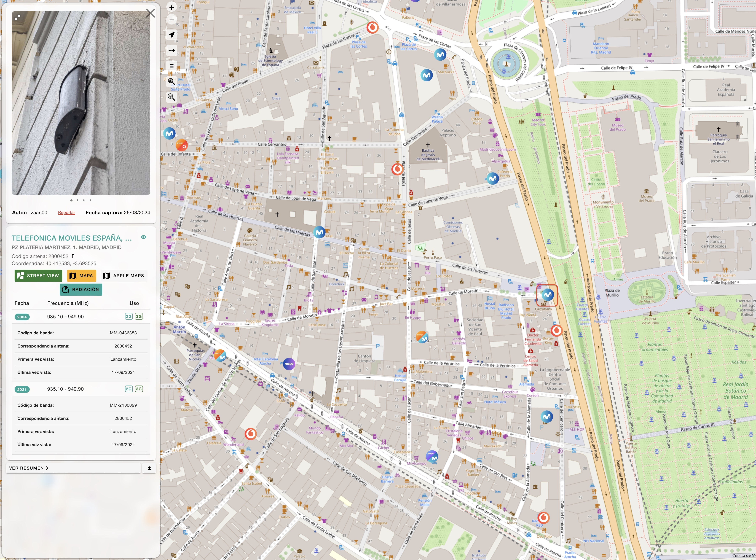The height and width of the screenshot is (560, 756).
Task: Select Vodafone marker beside Burger King
Action: (556, 330)
